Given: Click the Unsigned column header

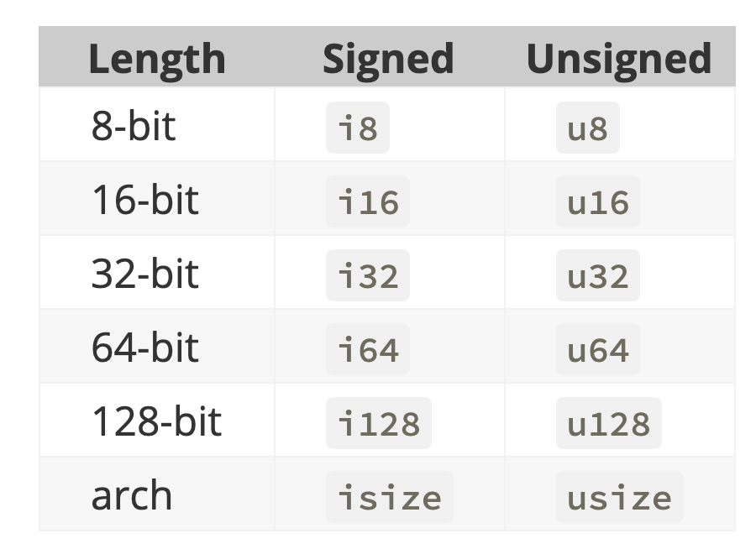Looking at the screenshot, I should click(619, 59).
